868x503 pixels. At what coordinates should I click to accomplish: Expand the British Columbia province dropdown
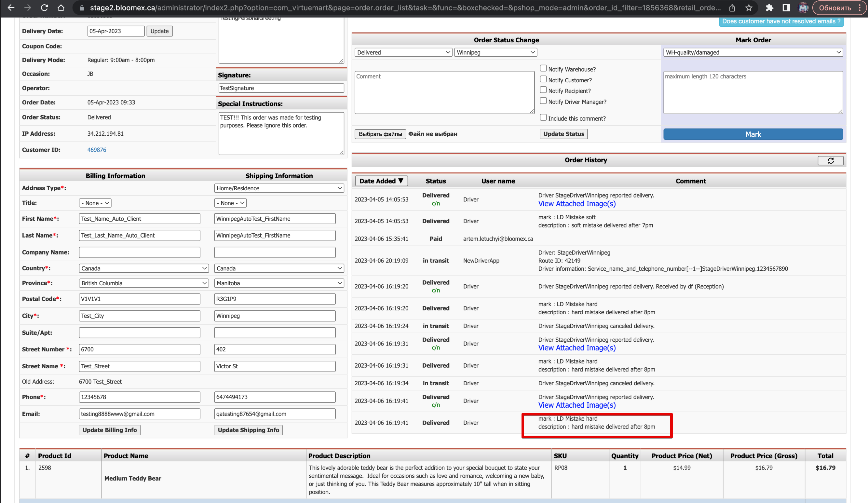pos(143,283)
